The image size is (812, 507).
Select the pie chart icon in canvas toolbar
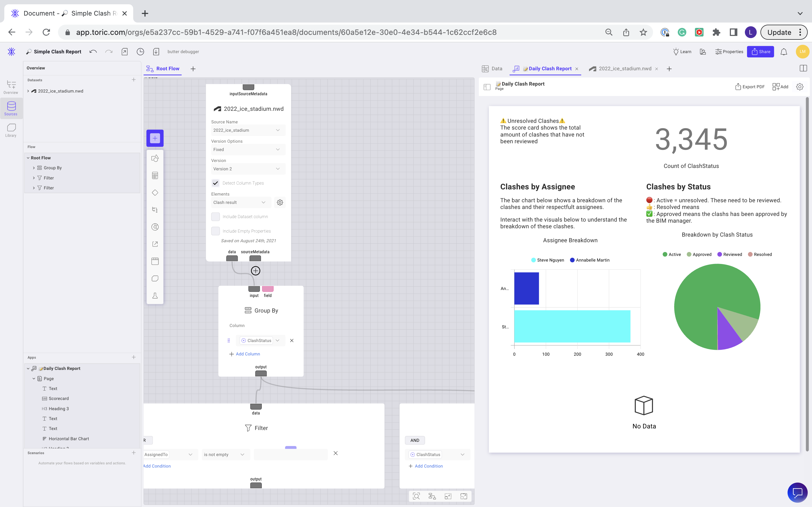pos(155,227)
